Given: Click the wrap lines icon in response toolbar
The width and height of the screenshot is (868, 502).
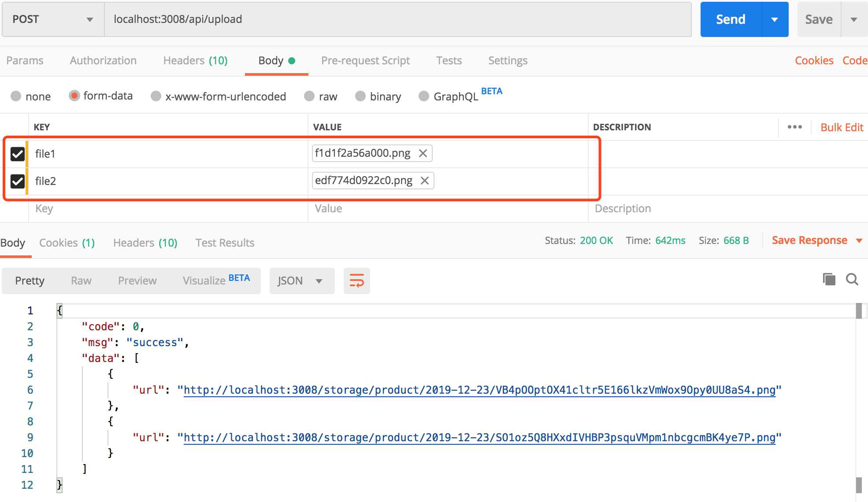Looking at the screenshot, I should [x=356, y=281].
